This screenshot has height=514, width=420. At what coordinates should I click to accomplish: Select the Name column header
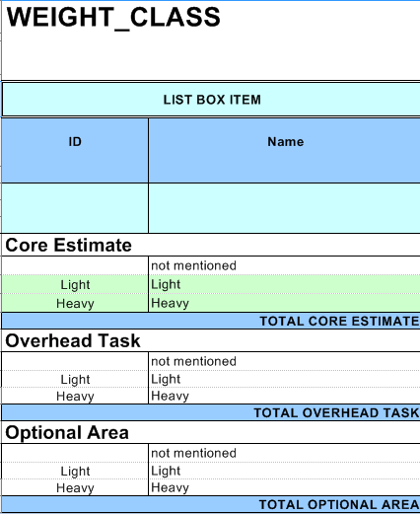(285, 150)
